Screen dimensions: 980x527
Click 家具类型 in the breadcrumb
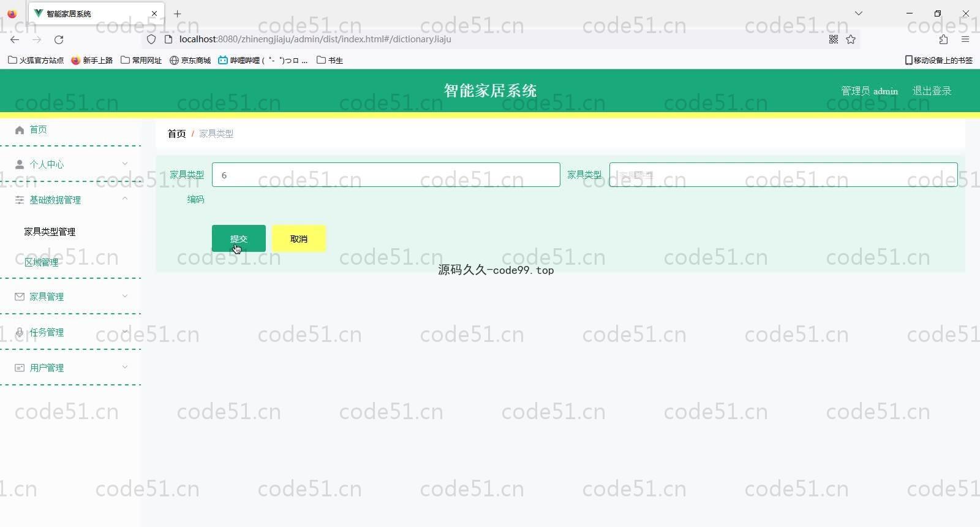pyautogui.click(x=216, y=134)
